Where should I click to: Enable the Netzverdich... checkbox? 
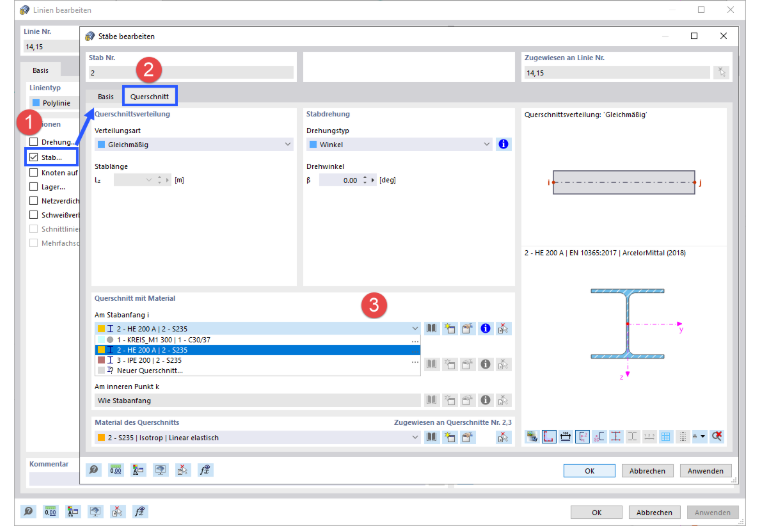[33, 200]
